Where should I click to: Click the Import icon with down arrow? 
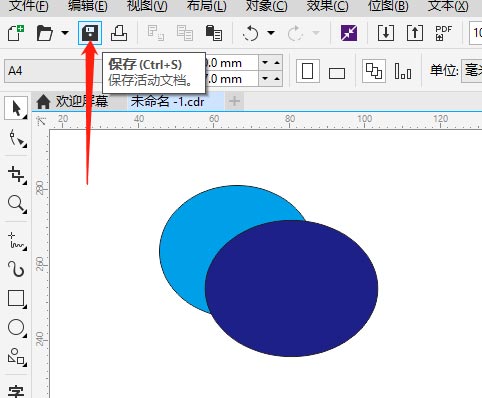[386, 33]
